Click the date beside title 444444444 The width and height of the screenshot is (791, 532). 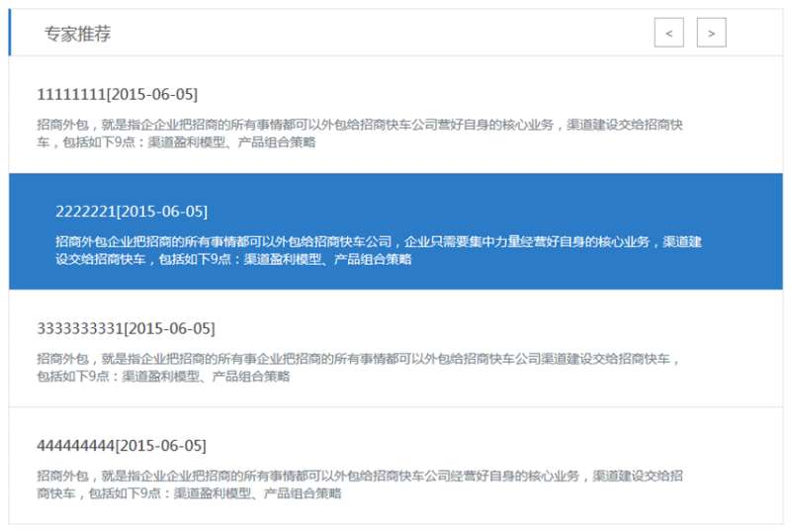(161, 445)
